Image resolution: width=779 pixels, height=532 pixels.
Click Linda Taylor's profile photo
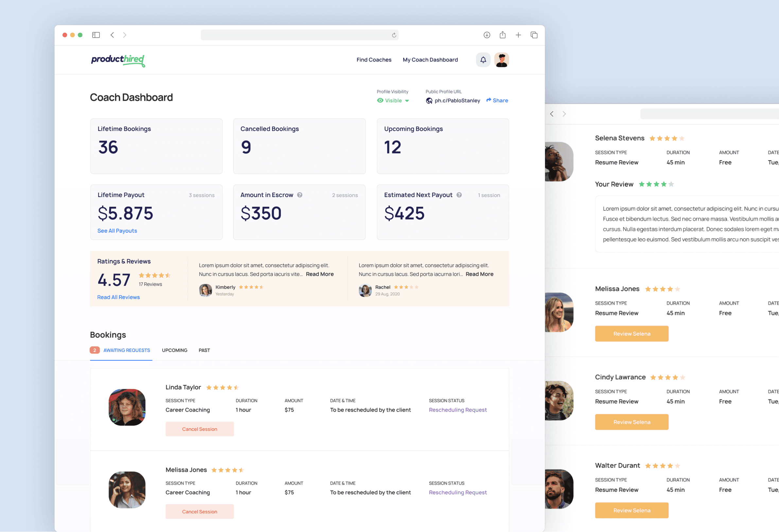pyautogui.click(x=127, y=407)
